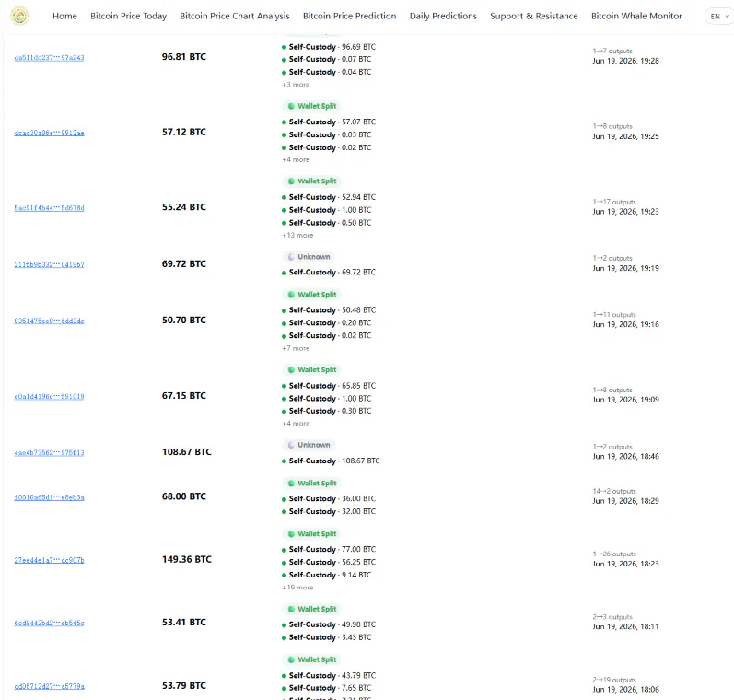The image size is (734, 700).
Task: Click the 'Jun 19, 2026, 18:46' timestamp
Action: (x=626, y=456)
